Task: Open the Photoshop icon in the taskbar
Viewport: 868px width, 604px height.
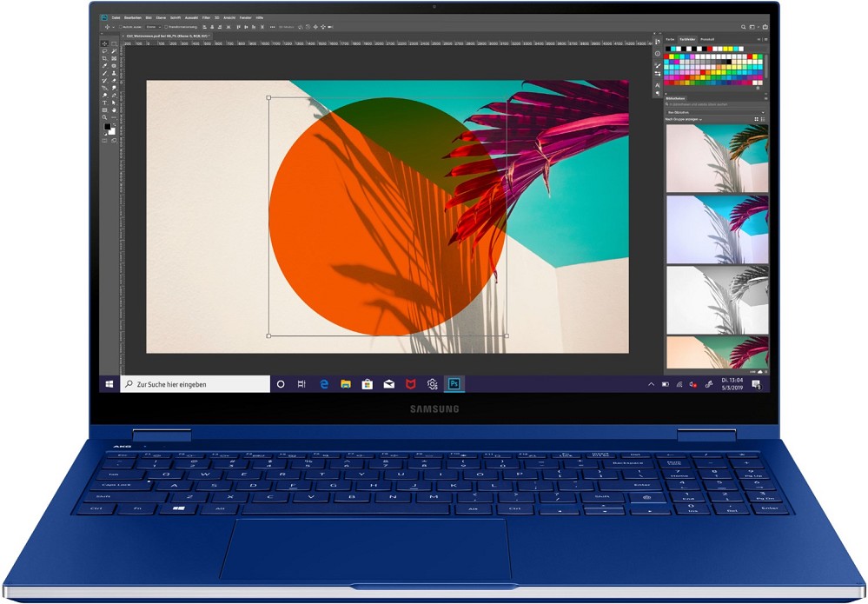Action: [x=454, y=383]
